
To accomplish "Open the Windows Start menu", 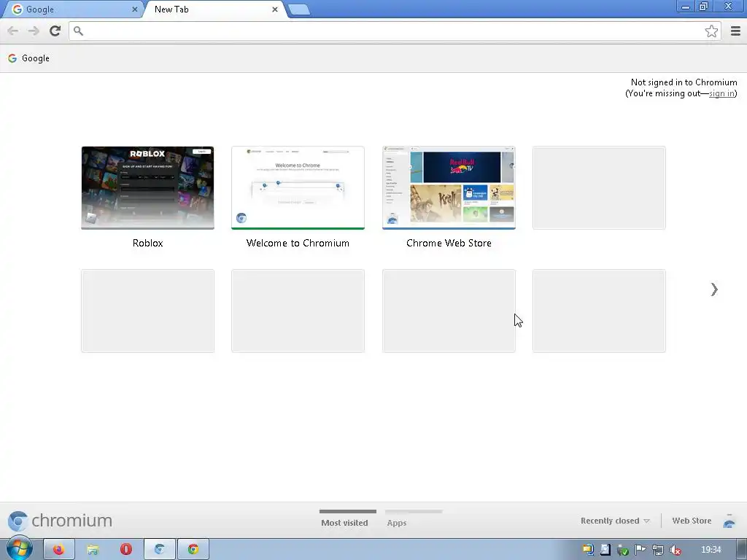I will [19, 549].
